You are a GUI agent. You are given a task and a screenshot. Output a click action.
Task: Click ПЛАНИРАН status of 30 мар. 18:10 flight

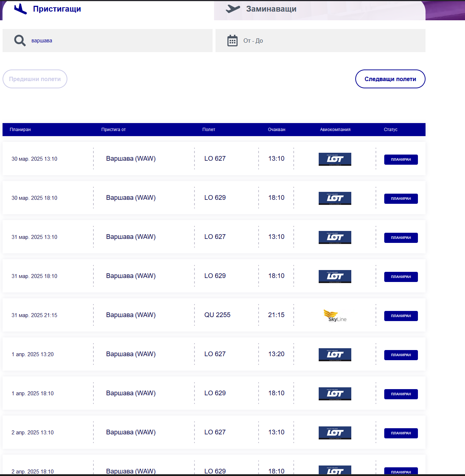point(401,199)
